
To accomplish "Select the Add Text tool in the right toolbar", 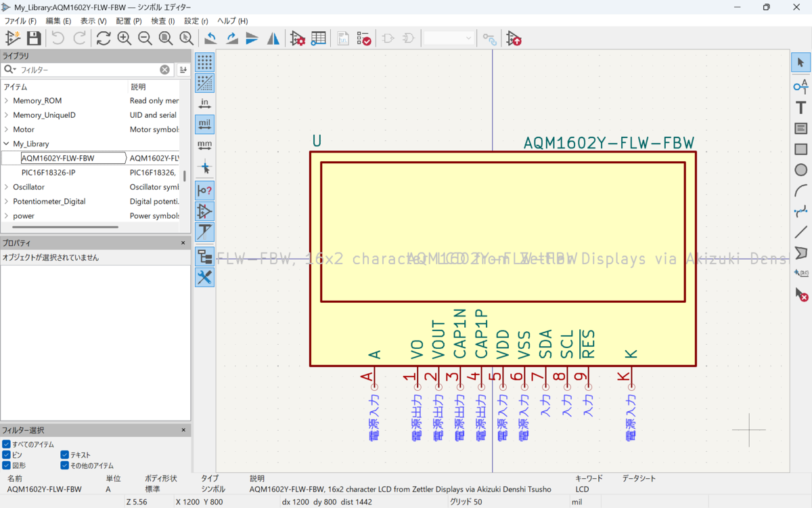I will pyautogui.click(x=800, y=107).
